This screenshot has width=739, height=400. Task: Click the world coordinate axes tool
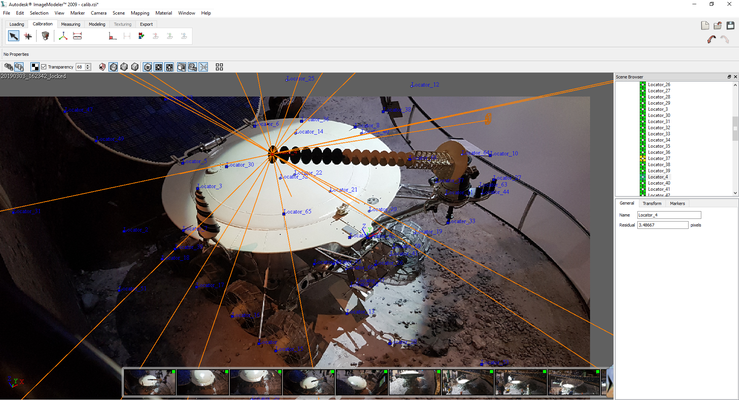point(63,36)
